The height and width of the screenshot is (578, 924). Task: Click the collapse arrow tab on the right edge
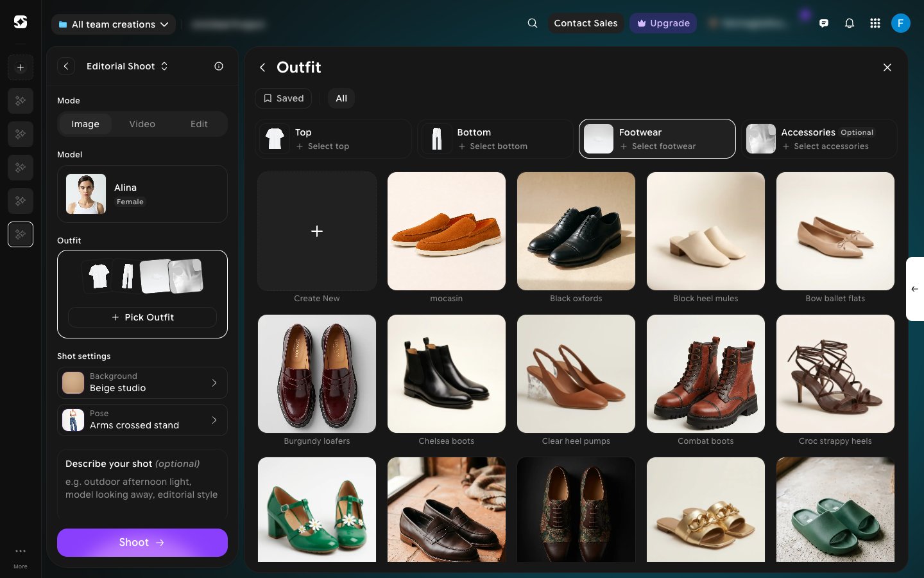tap(915, 289)
